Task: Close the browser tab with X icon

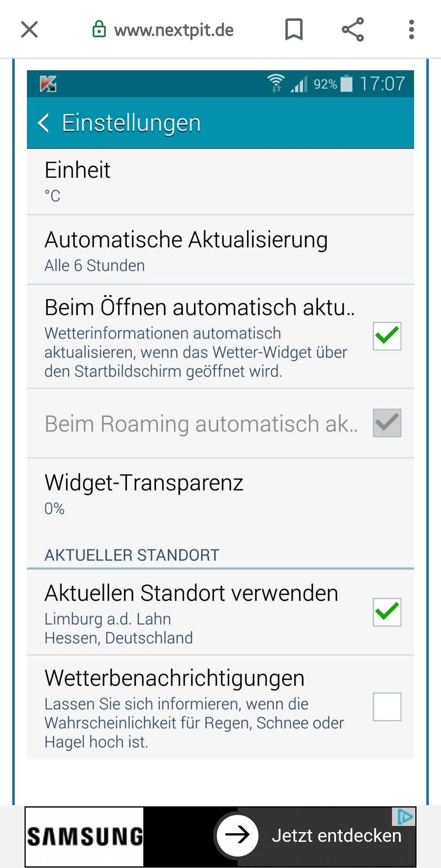Action: click(x=30, y=30)
